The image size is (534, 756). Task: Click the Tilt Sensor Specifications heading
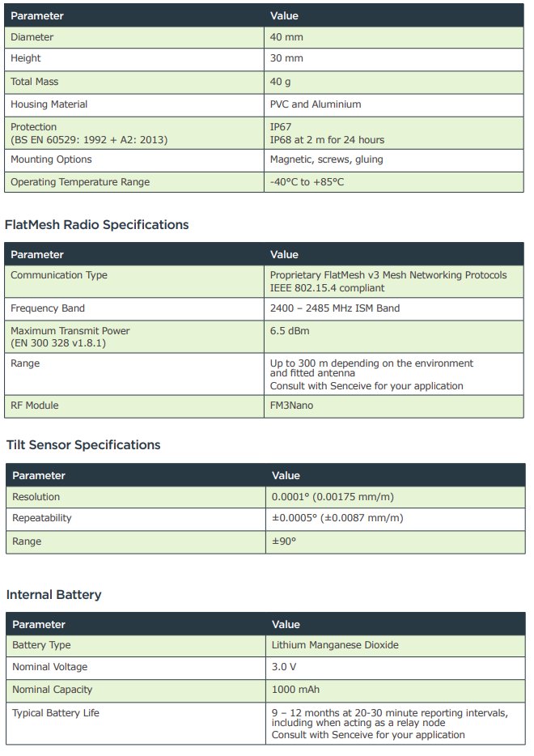pos(83,444)
